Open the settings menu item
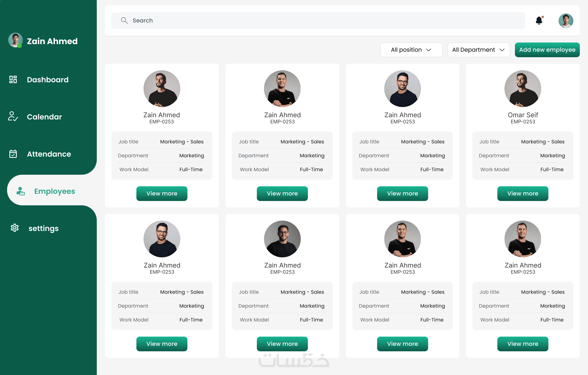The width and height of the screenshot is (588, 375). [43, 228]
